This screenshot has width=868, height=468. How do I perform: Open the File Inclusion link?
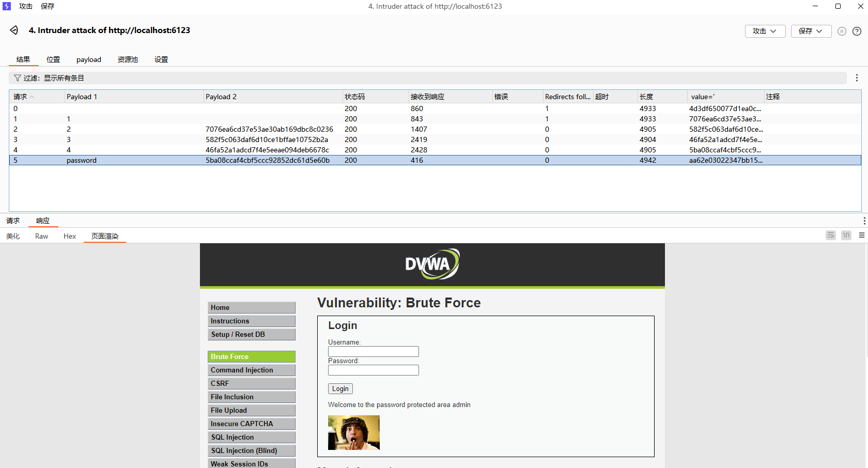pyautogui.click(x=252, y=397)
